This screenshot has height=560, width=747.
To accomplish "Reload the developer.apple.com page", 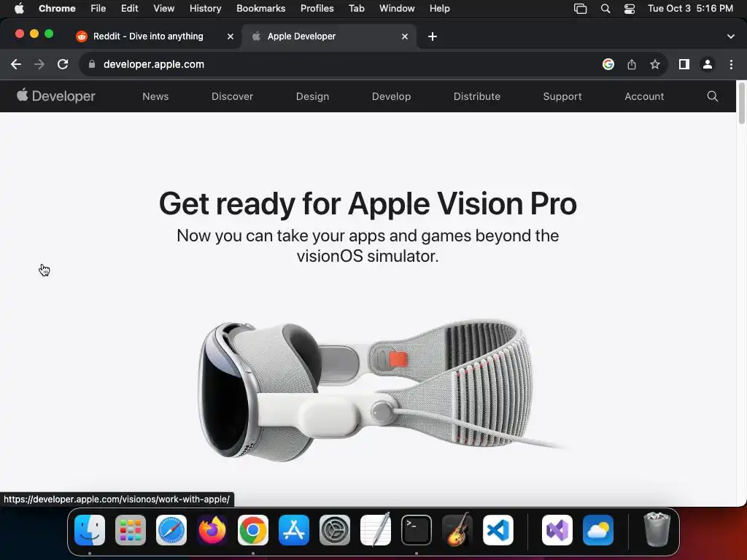I will pyautogui.click(x=63, y=64).
